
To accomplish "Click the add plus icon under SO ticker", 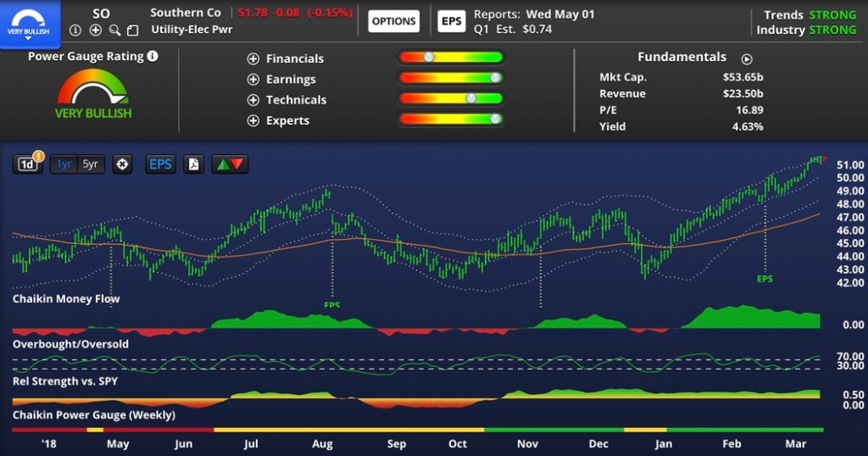I will tap(95, 31).
